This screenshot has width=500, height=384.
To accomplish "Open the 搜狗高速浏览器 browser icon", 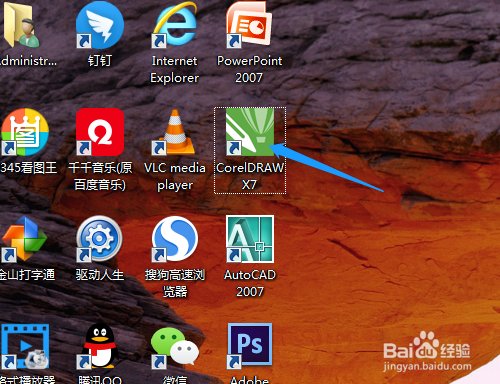I will tap(175, 239).
